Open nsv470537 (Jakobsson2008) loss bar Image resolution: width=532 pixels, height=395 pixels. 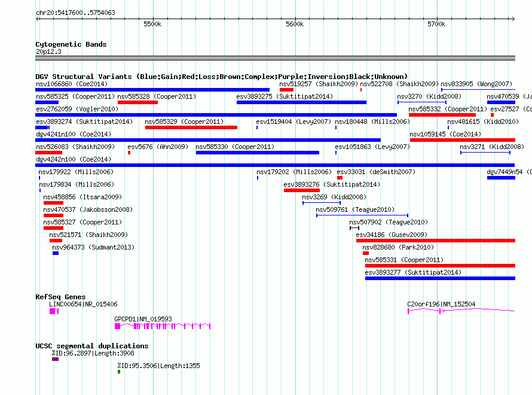[x=54, y=215]
